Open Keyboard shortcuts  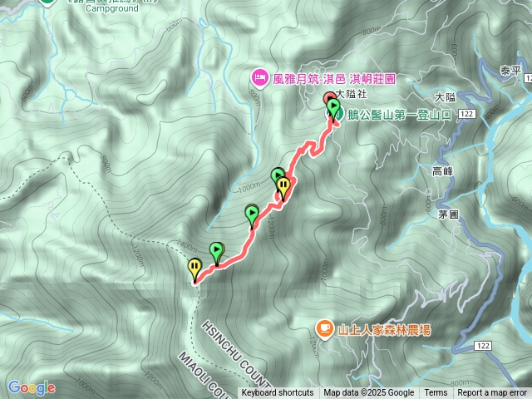[278, 393]
